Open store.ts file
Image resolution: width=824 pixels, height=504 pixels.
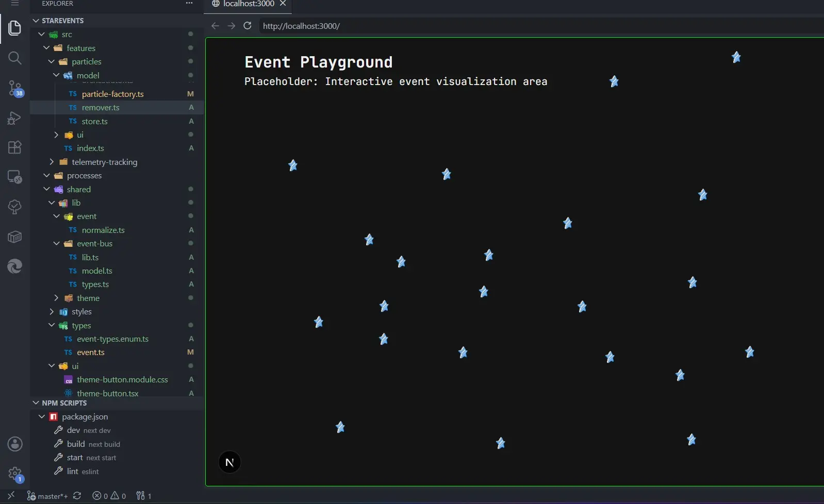pos(94,121)
